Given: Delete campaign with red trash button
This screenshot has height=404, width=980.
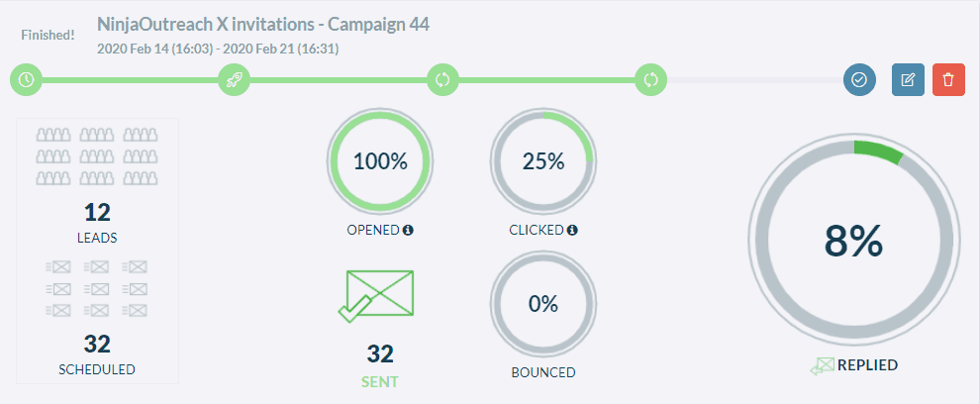Looking at the screenshot, I should (x=948, y=80).
